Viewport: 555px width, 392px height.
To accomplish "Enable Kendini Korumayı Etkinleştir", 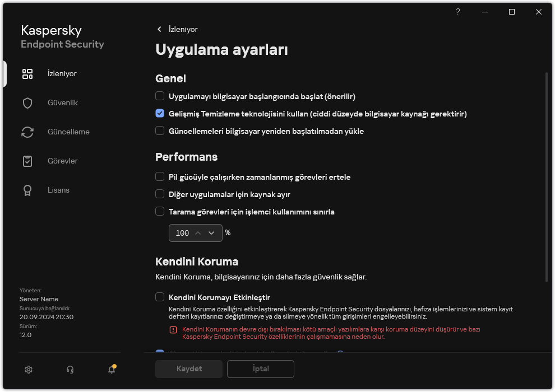I will [x=159, y=297].
